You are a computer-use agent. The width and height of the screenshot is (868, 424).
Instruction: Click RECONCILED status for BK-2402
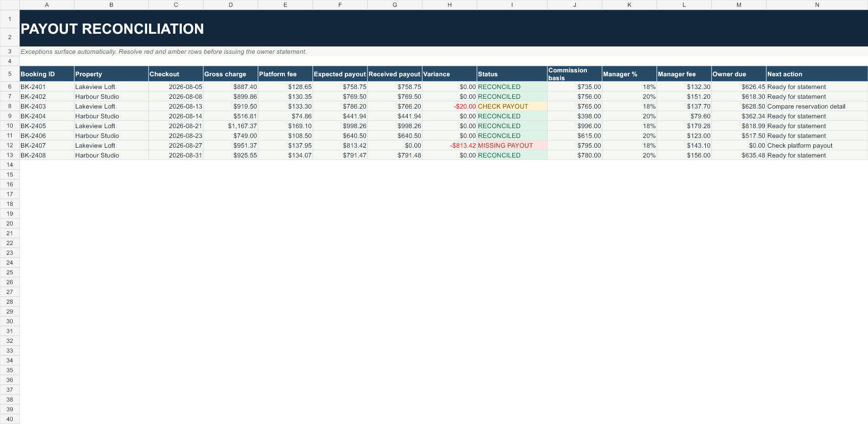coord(512,96)
